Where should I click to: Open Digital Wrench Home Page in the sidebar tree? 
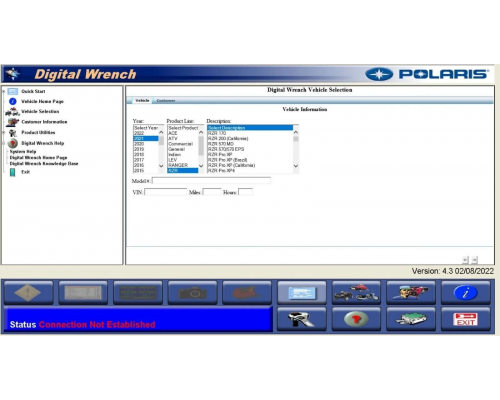(38, 158)
